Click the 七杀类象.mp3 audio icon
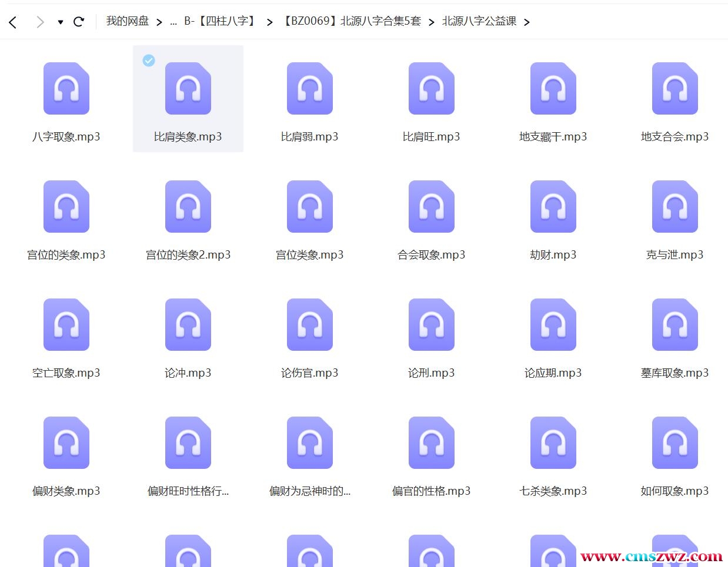Screen dimensions: 728x567 (553, 443)
